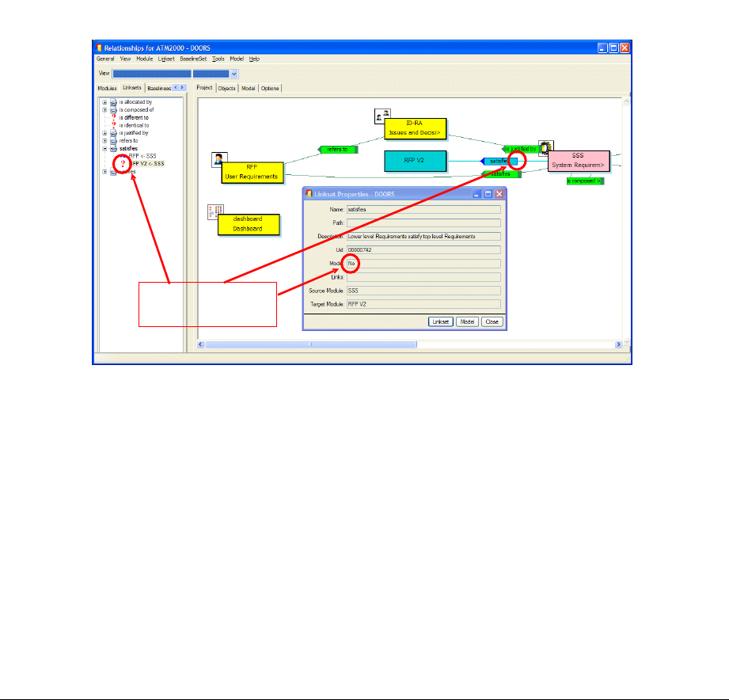Open the Linkset menu
Viewport: 729px width, 700px height.
click(x=166, y=59)
